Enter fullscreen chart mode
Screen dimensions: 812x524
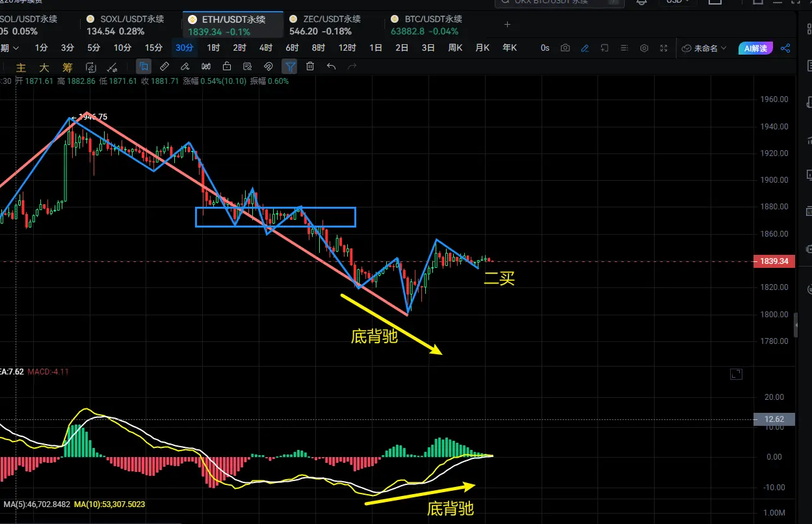coord(664,48)
